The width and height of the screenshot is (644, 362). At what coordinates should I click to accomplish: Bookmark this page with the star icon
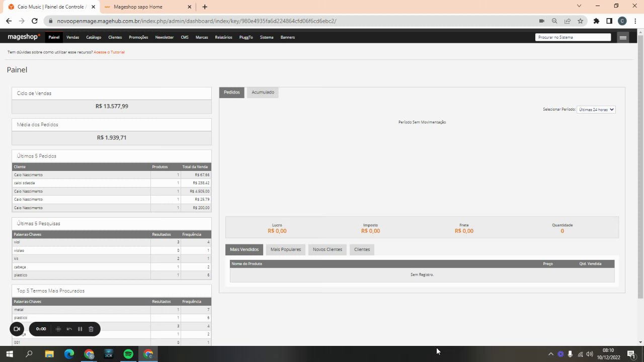580,21
